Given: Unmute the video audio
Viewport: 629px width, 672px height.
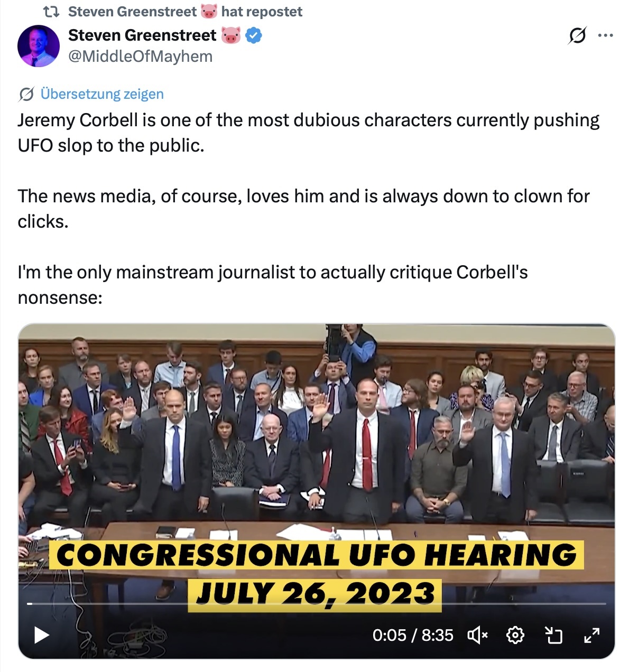Looking at the screenshot, I should click(478, 634).
